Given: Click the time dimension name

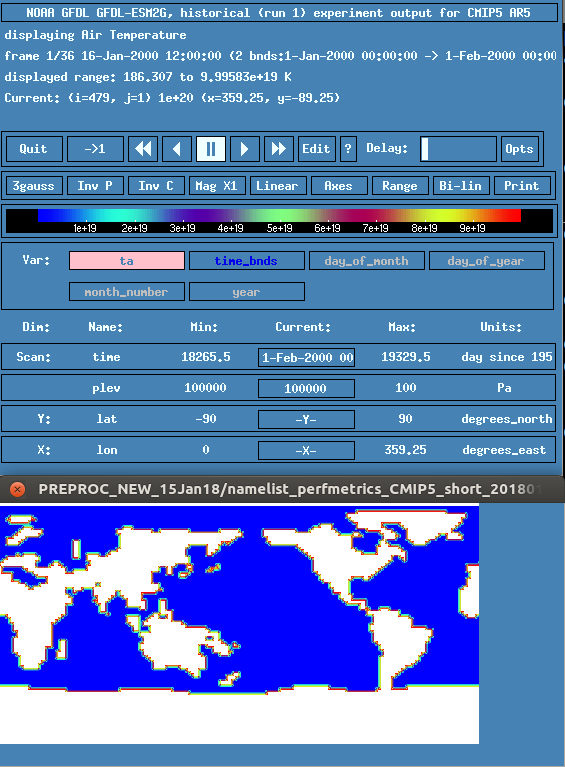Looking at the screenshot, I should 107,357.
